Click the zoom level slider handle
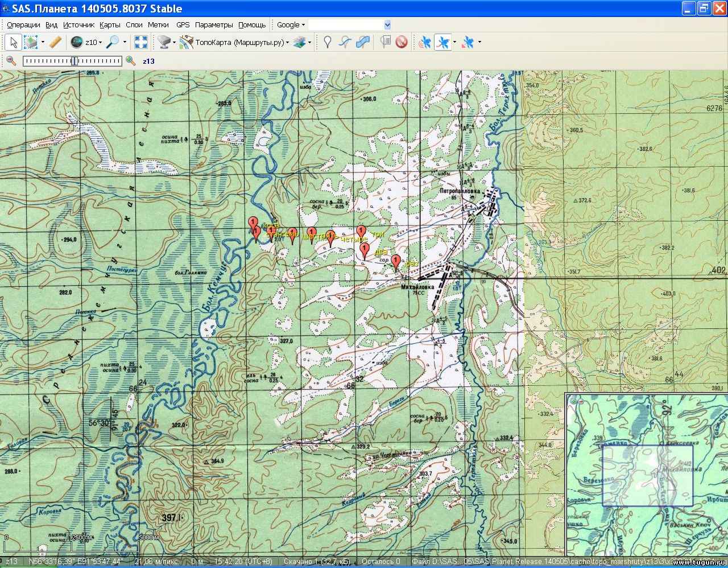The image size is (728, 568). [74, 61]
